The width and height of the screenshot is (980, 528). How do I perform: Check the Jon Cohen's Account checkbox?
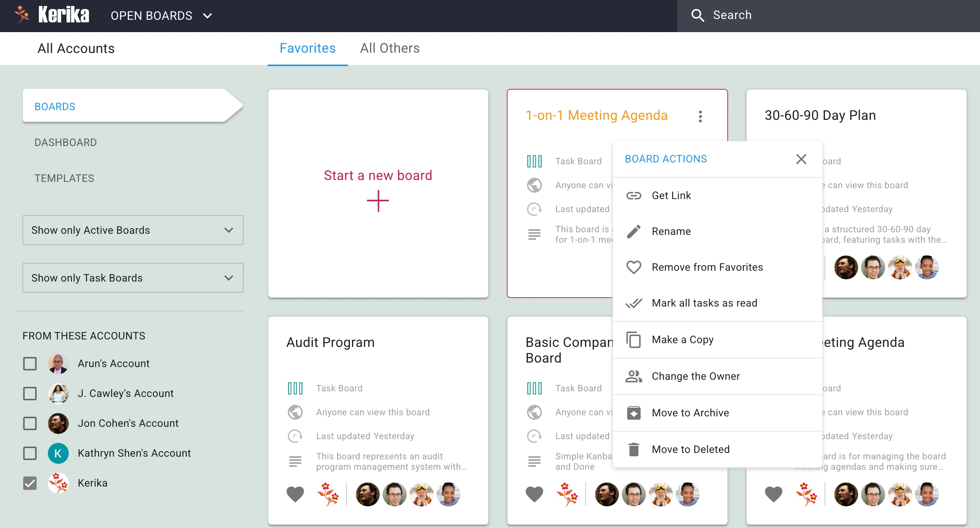tap(30, 423)
